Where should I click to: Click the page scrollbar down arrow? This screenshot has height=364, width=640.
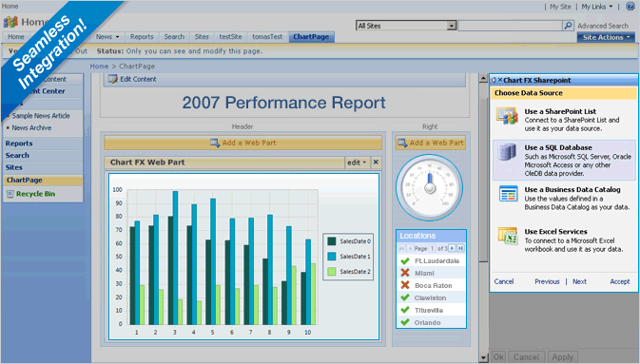[483, 358]
